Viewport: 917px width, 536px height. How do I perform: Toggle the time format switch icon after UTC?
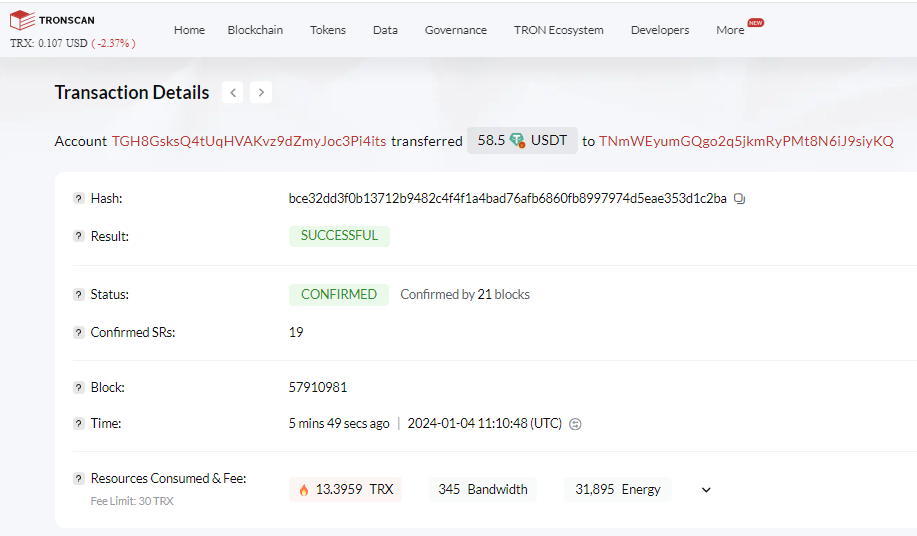tap(575, 424)
